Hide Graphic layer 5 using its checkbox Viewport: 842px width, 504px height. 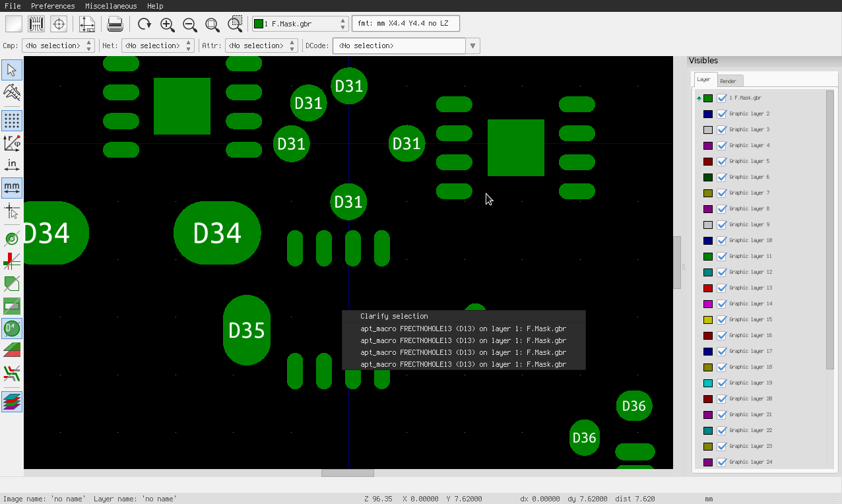(722, 161)
